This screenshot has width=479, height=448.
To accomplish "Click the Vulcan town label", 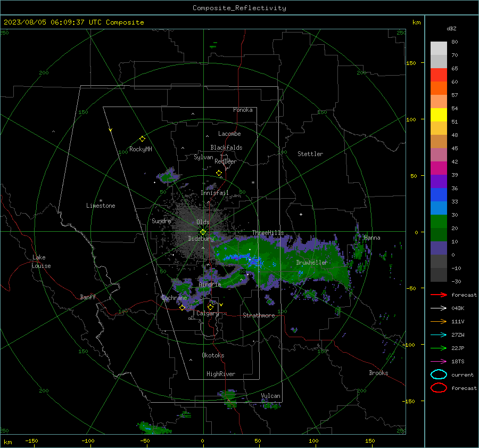I will point(271,396).
